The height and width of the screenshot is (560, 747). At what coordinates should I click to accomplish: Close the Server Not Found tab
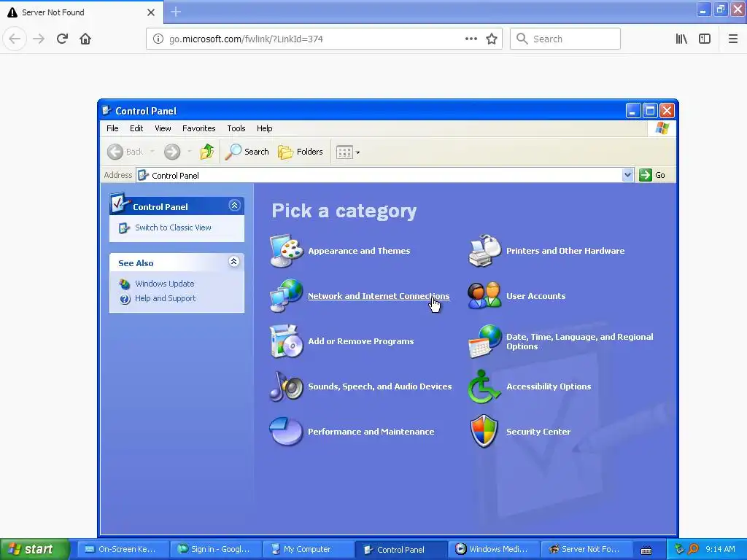(x=151, y=12)
